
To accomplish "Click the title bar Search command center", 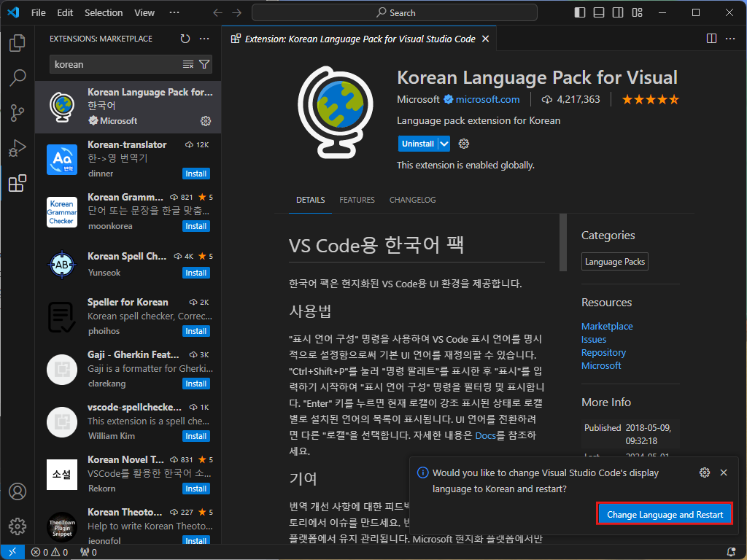I will 395,13.
